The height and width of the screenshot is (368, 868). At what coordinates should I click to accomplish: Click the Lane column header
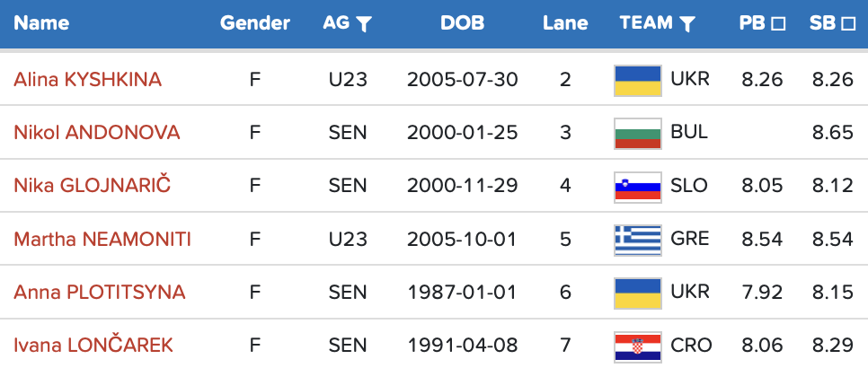[564, 23]
